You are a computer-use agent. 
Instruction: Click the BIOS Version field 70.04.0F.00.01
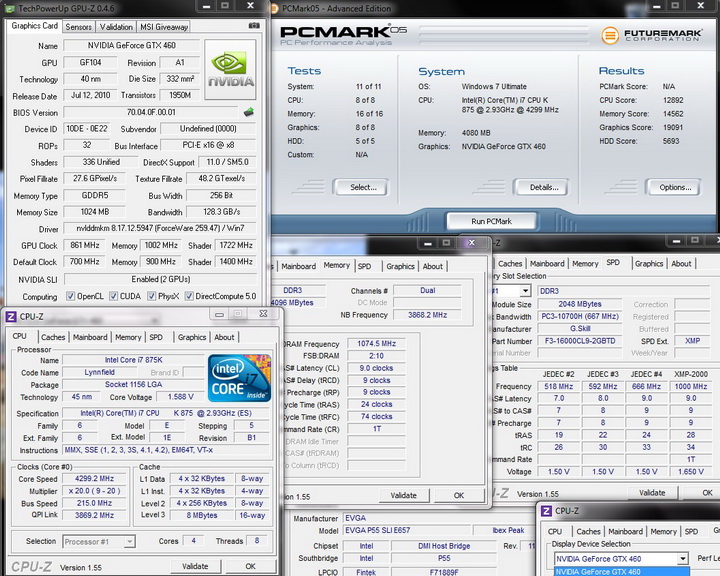point(151,112)
